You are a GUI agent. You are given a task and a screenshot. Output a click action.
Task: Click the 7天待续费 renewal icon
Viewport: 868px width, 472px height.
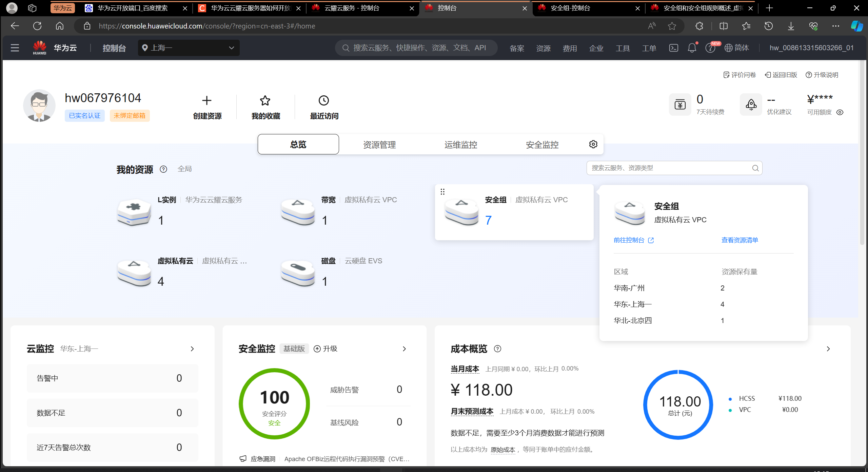click(680, 105)
